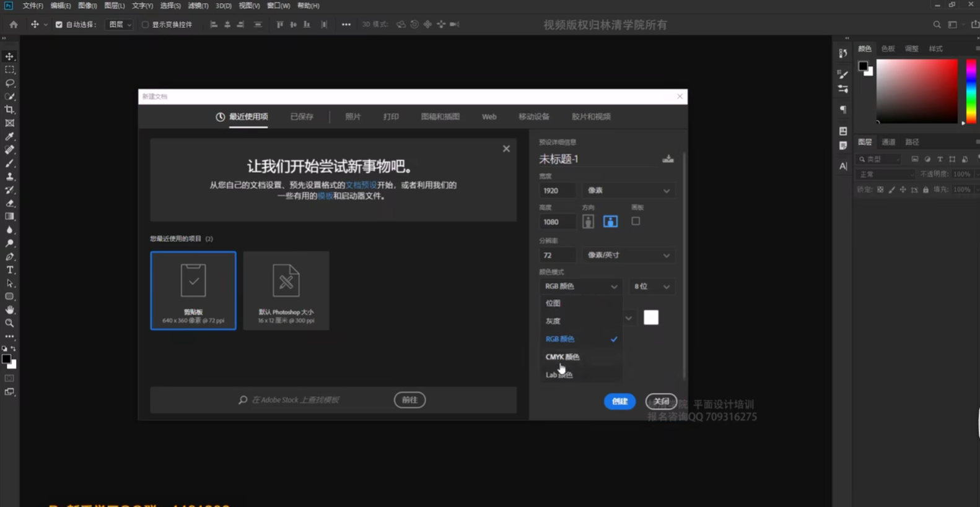The width and height of the screenshot is (980, 507).
Task: Follow the 文档预设 link
Action: pyautogui.click(x=361, y=185)
